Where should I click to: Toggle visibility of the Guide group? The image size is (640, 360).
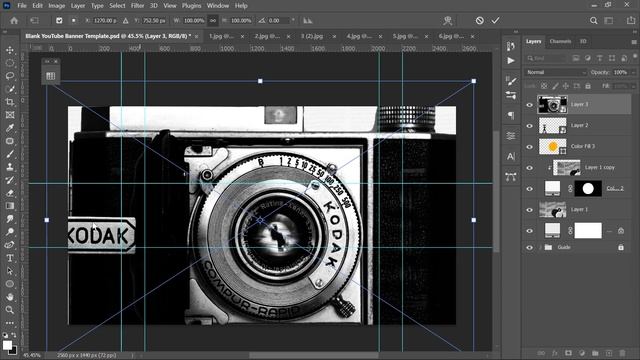[530, 247]
